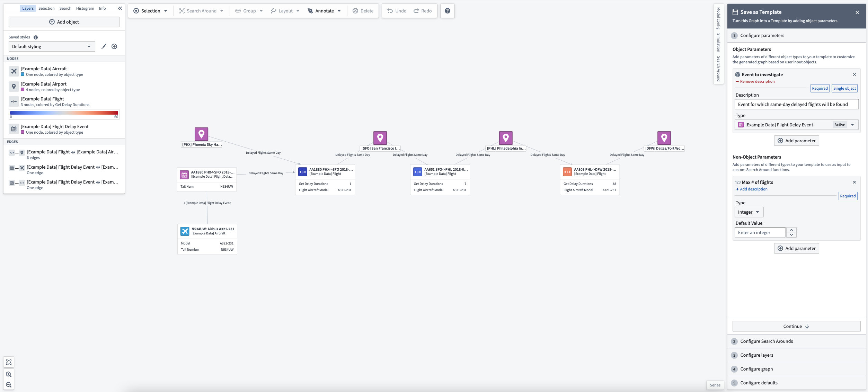Click the Default Value integer field
Screen dimensions: 868x392
click(760, 232)
